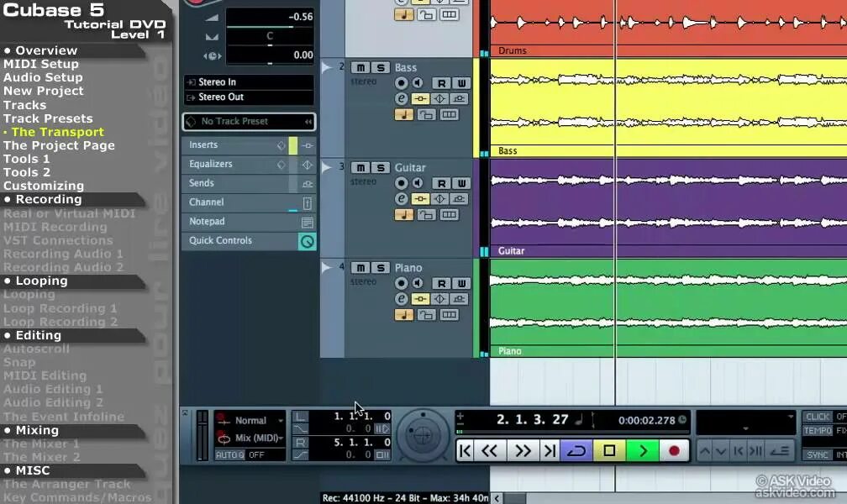This screenshot has width=847, height=504.
Task: Lock the Guitar track
Action: pyautogui.click(x=426, y=215)
